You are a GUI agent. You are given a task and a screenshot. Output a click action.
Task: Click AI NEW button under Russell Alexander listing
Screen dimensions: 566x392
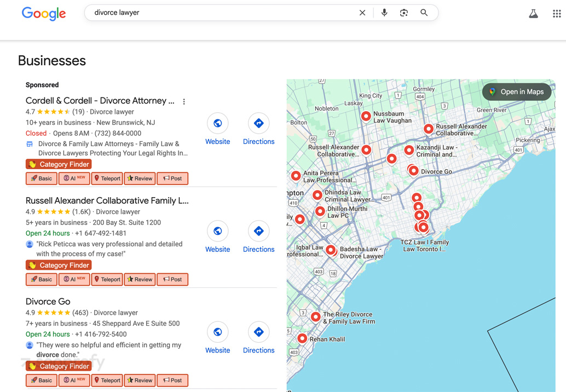click(74, 279)
